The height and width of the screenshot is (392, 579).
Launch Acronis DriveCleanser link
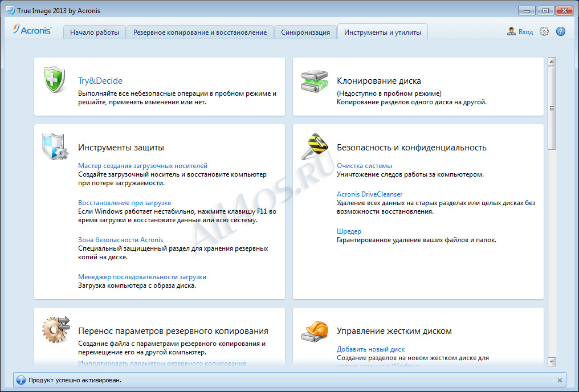tap(369, 194)
